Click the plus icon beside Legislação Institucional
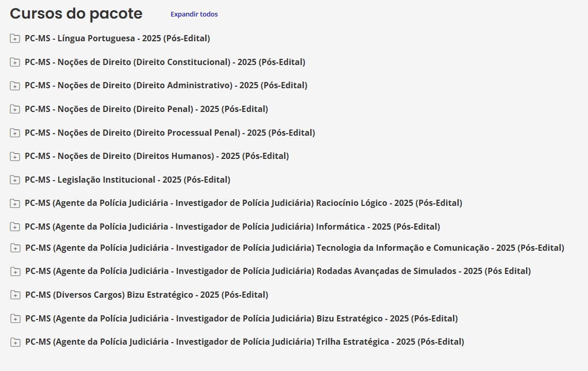Screen dimensions: 588x371 (x=15, y=180)
